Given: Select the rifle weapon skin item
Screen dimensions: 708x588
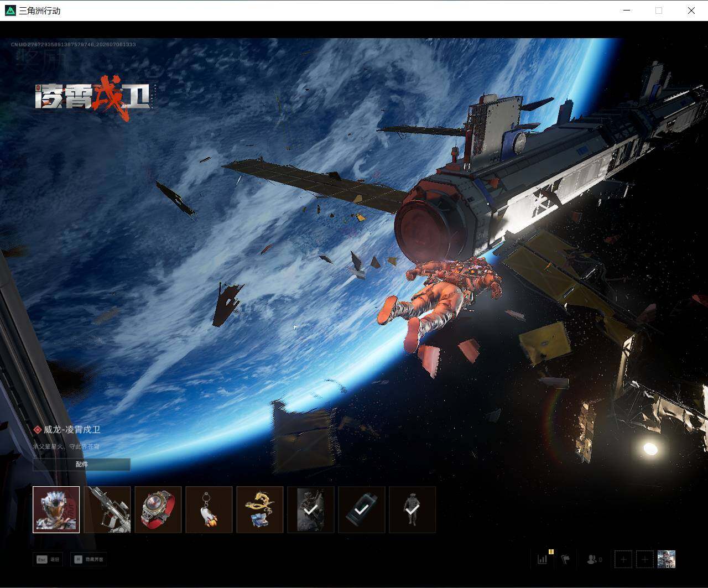Looking at the screenshot, I should pos(107,509).
